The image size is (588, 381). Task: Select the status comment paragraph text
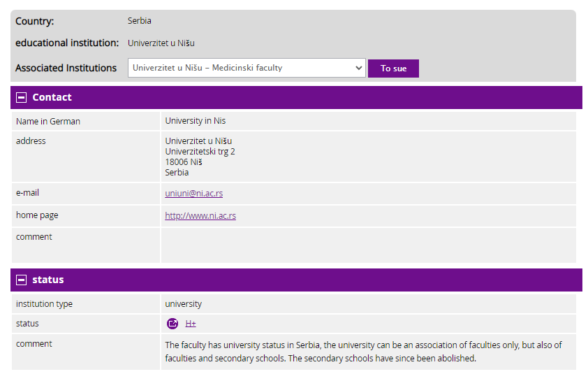[x=363, y=352]
